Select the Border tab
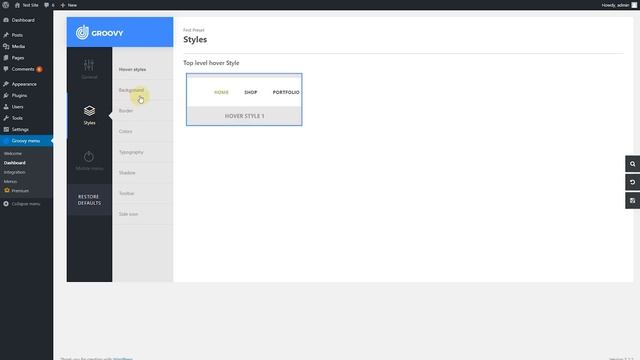This screenshot has height=360, width=640. tap(143, 111)
